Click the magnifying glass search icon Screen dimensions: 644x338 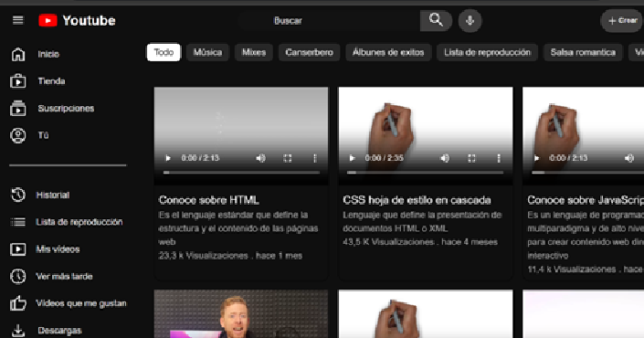436,20
